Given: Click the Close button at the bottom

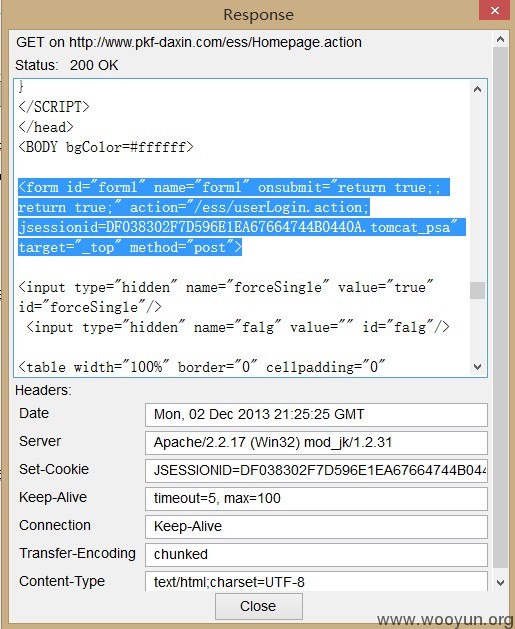Looking at the screenshot, I should [x=258, y=606].
